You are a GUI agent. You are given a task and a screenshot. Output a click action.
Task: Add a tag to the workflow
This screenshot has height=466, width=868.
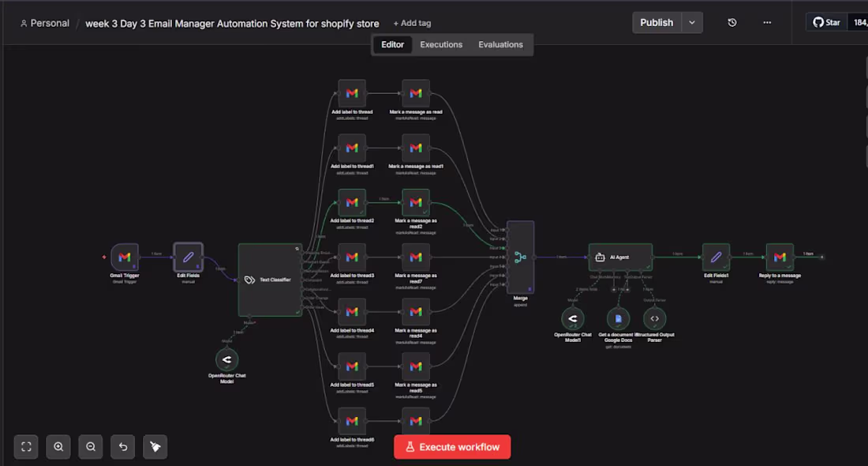pyautogui.click(x=411, y=23)
